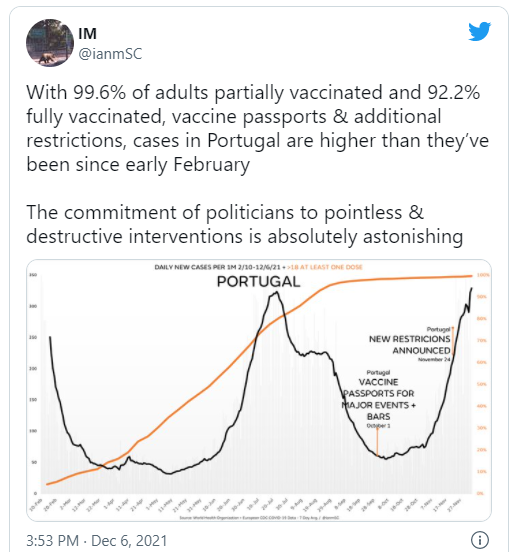This screenshot has height=552, width=517.
Task: Click the Daily New Cases chart subtitle
Action: [258, 267]
